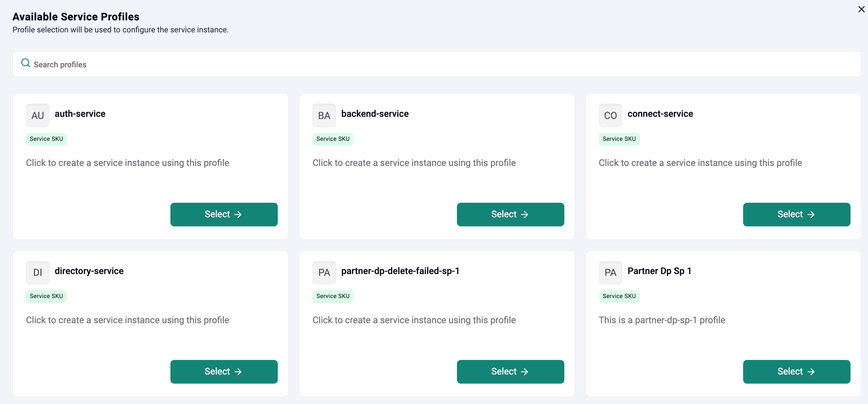Click the backend-service card title

pyautogui.click(x=375, y=114)
